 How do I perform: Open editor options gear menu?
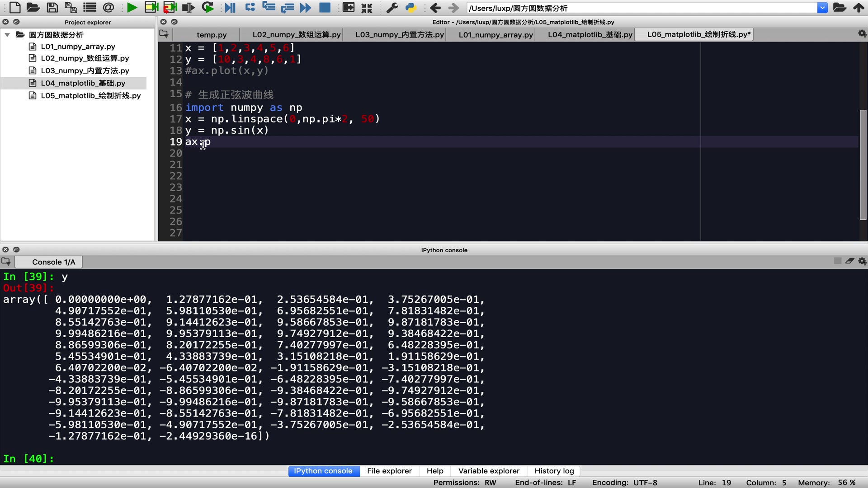tap(862, 34)
